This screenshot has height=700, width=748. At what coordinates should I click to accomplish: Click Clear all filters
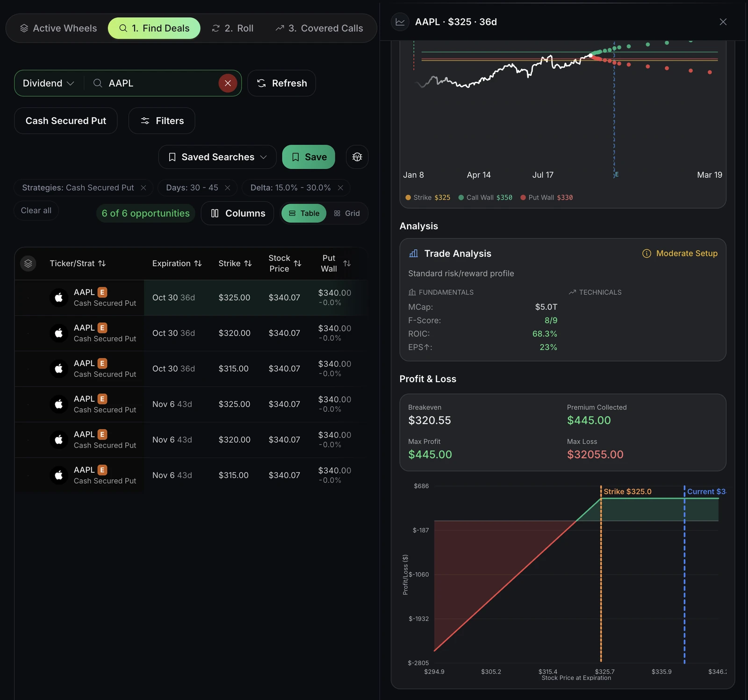coord(36,210)
